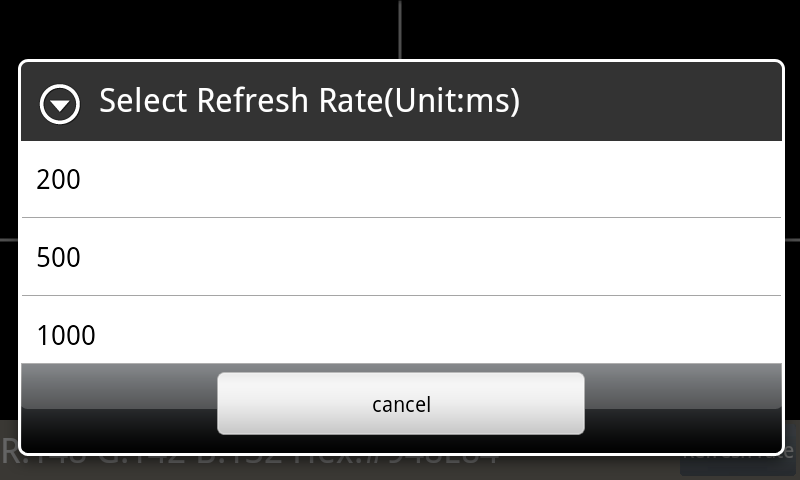Image resolution: width=800 pixels, height=480 pixels.
Task: Click the number 500 in the list
Action: tap(58, 257)
